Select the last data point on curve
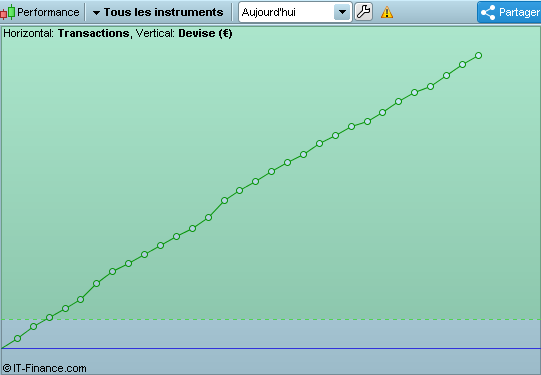The image size is (541, 375). (x=478, y=56)
